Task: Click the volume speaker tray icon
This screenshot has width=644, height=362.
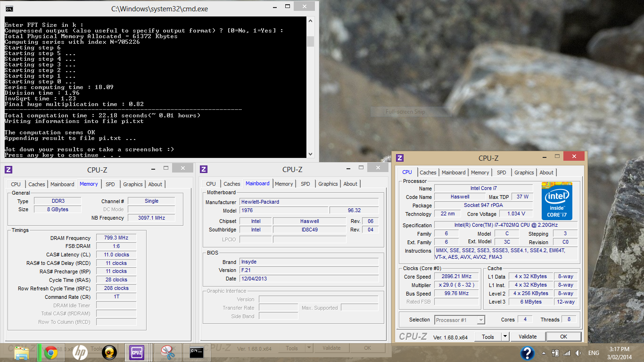Action: click(578, 353)
